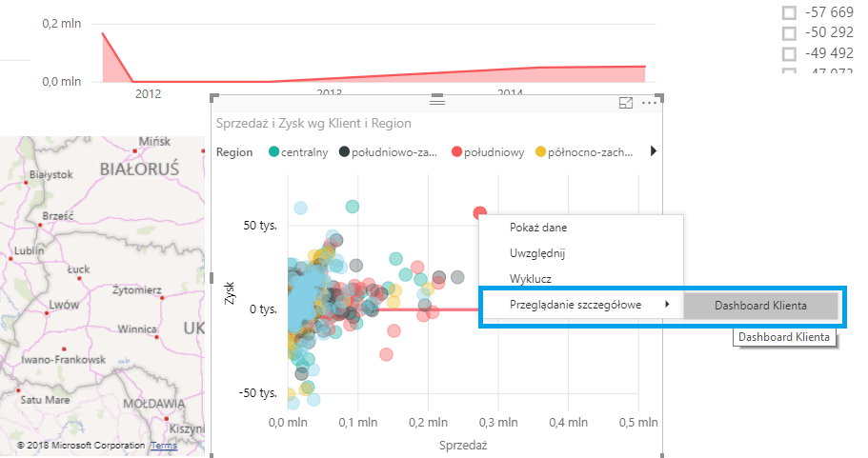Click the green centralny legend marker
Screen dimensions: 868x458
(x=274, y=151)
